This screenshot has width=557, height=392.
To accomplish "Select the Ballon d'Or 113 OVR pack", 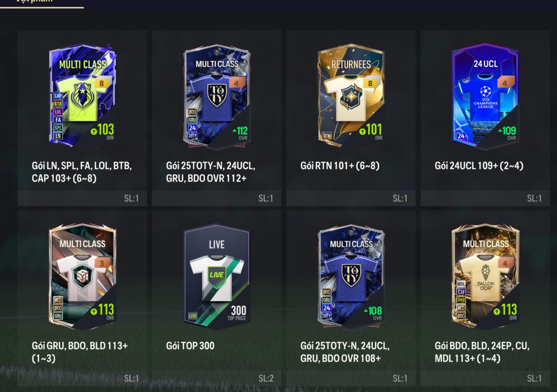I will coord(485,276).
